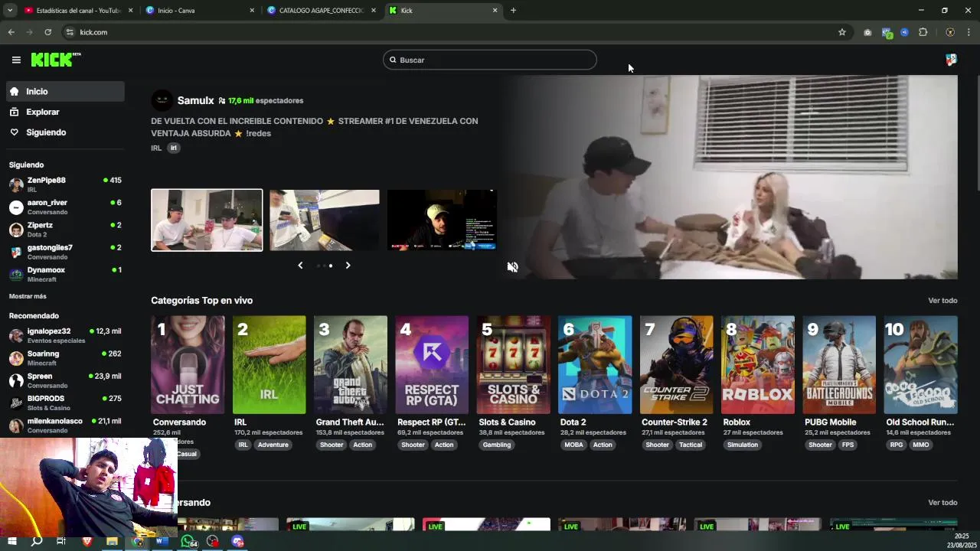Click Tactical tag under Counter-Strike 2
The height and width of the screenshot is (551, 980).
pos(691,445)
